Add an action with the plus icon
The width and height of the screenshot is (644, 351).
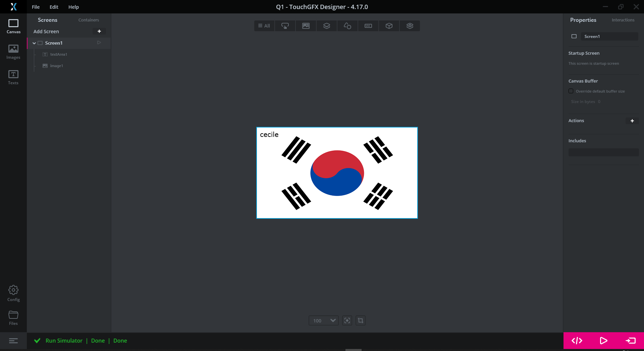coord(632,121)
